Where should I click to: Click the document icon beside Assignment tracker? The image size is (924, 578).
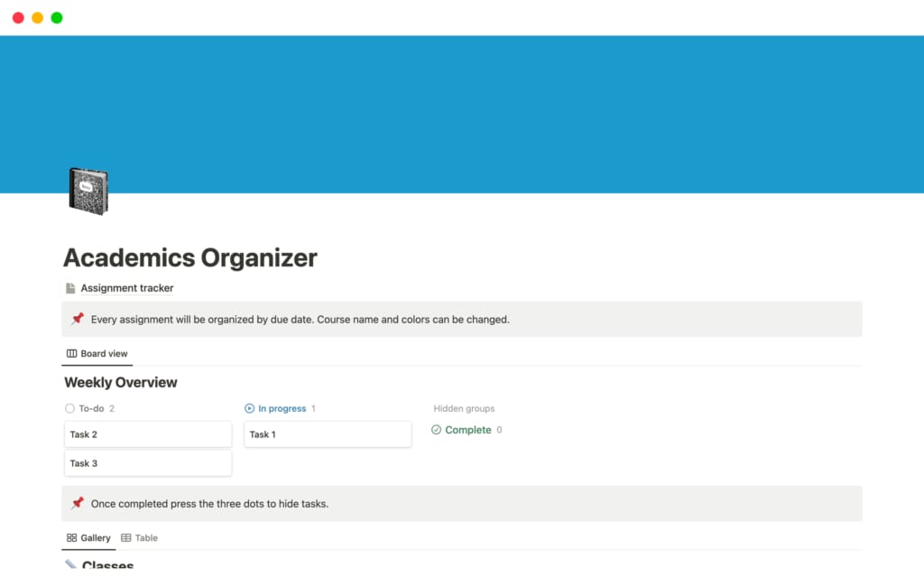pos(70,288)
